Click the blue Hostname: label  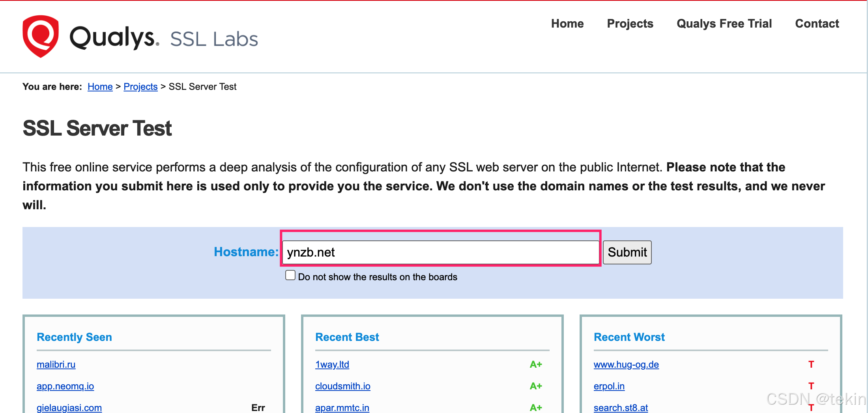click(246, 252)
